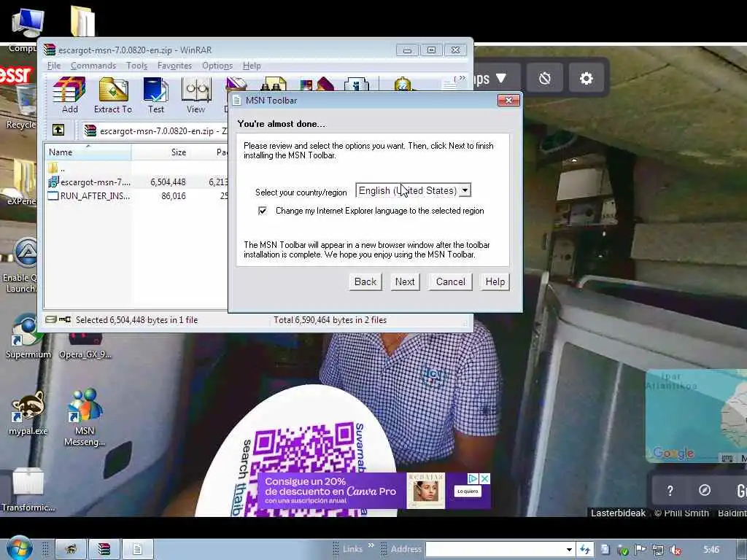Click the taskbar clock showing 5:46

coord(711,550)
